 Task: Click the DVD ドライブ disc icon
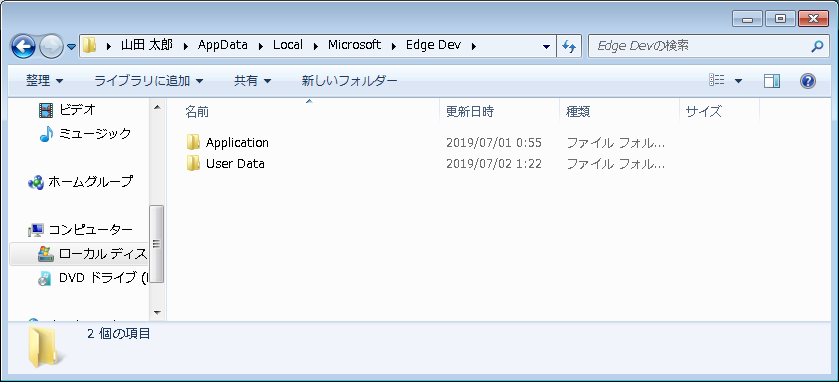point(45,278)
